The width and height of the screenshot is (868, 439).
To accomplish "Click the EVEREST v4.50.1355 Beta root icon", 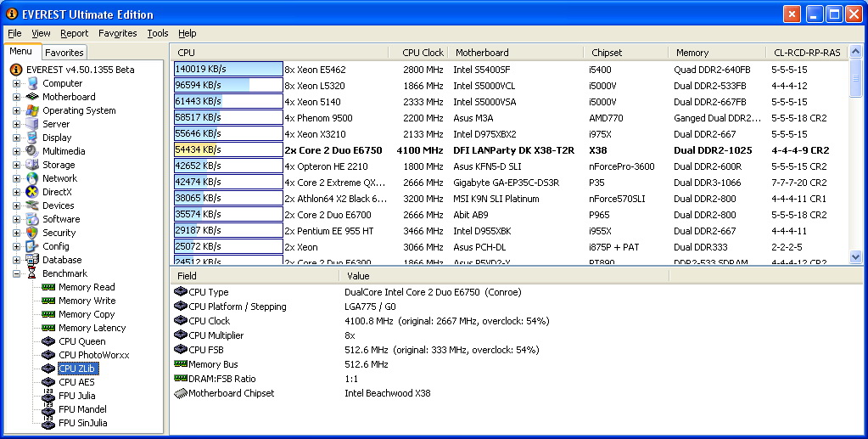I will [17, 70].
